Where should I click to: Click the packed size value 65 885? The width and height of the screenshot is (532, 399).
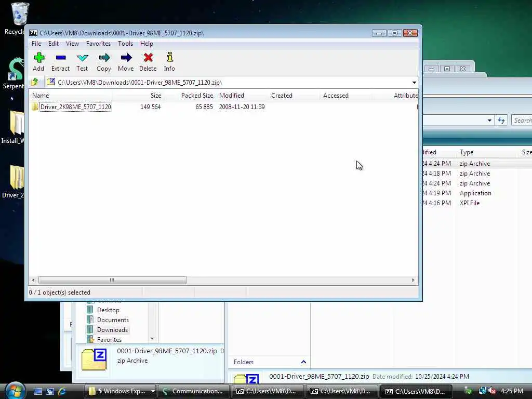[x=204, y=107]
